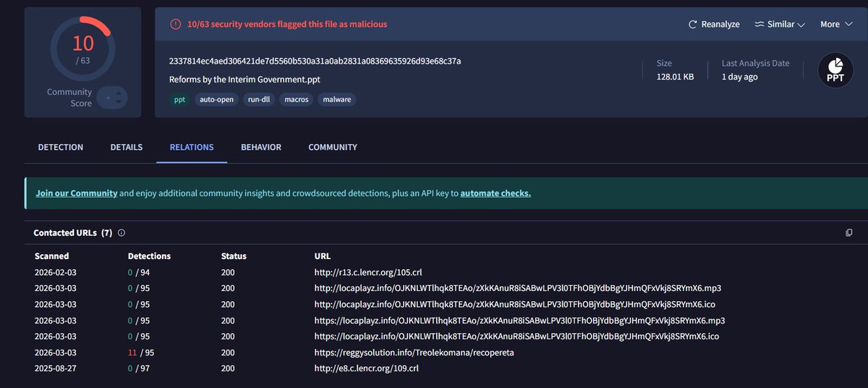This screenshot has height=388, width=868.
Task: Vote up with the Community Score up arrow
Action: tap(119, 93)
